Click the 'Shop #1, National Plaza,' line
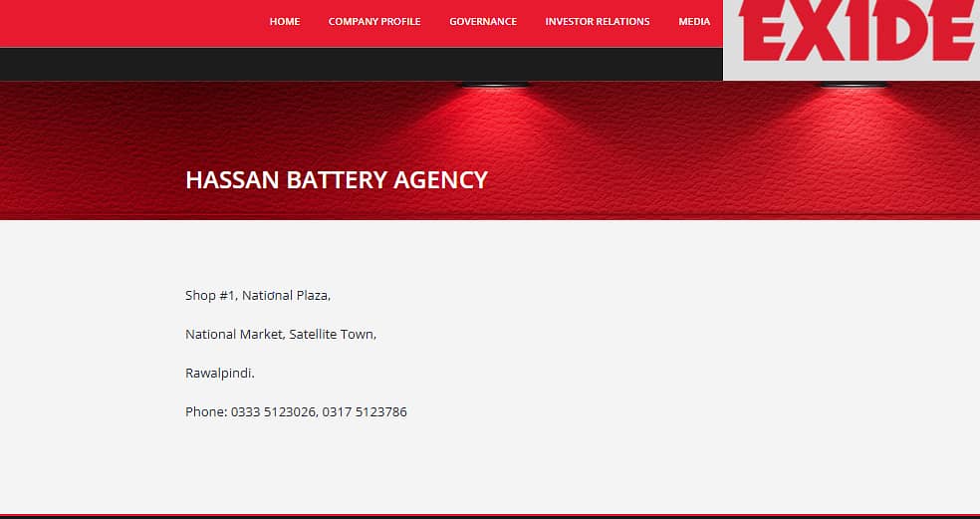Screen dimensions: 980x519 (x=258, y=295)
